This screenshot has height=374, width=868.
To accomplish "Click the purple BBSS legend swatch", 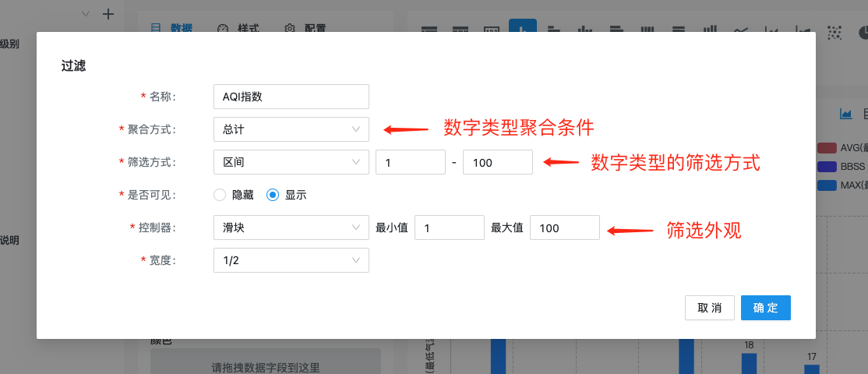I will 827,167.
